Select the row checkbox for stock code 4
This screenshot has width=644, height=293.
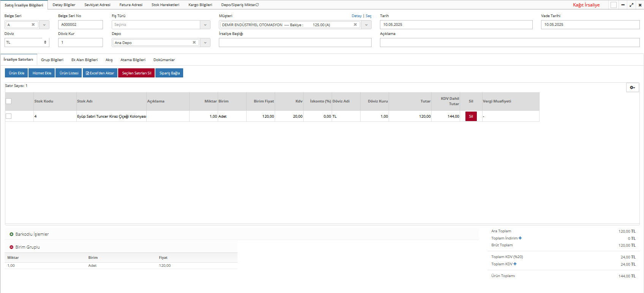click(9, 116)
